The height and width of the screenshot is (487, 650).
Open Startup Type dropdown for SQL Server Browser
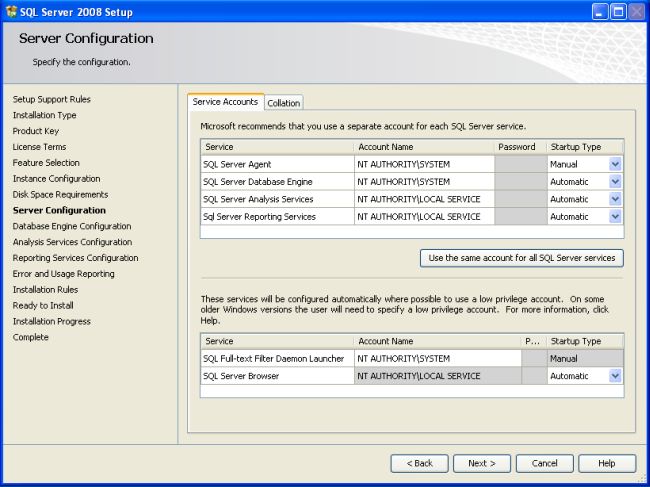pyautogui.click(x=615, y=376)
